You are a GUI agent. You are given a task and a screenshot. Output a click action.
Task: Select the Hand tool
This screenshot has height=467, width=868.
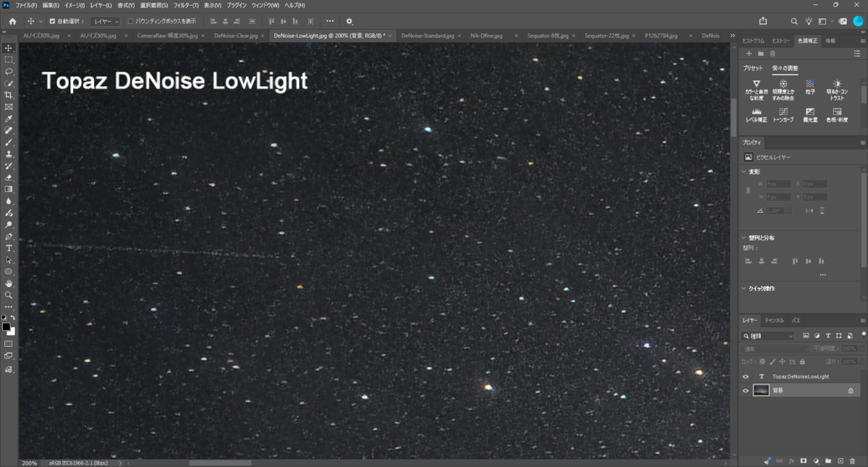tap(9, 283)
